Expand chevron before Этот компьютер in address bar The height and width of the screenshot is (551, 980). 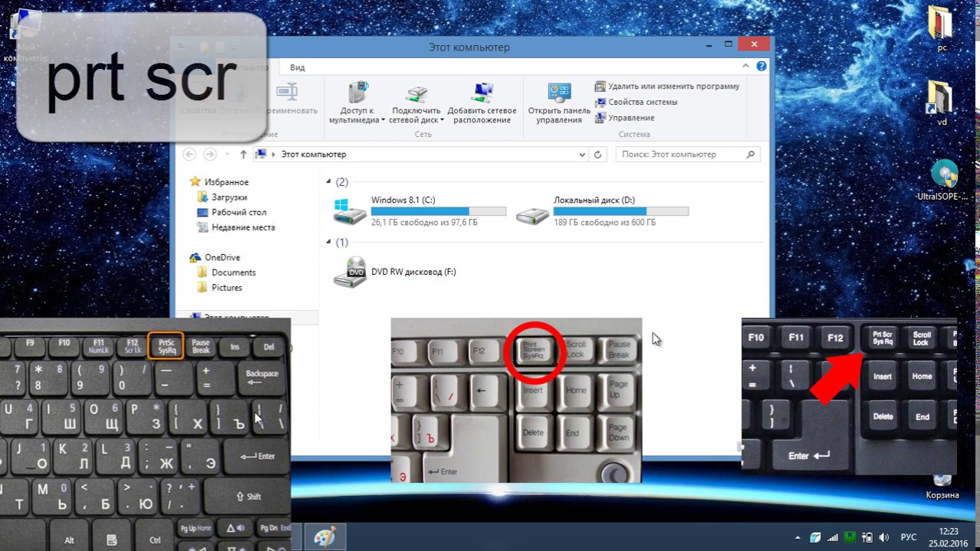pyautogui.click(x=273, y=155)
